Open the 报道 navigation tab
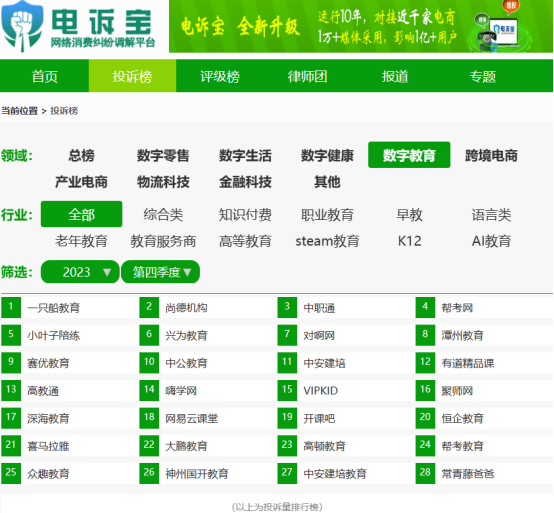Image resolution: width=554 pixels, height=513 pixels. pos(395,76)
